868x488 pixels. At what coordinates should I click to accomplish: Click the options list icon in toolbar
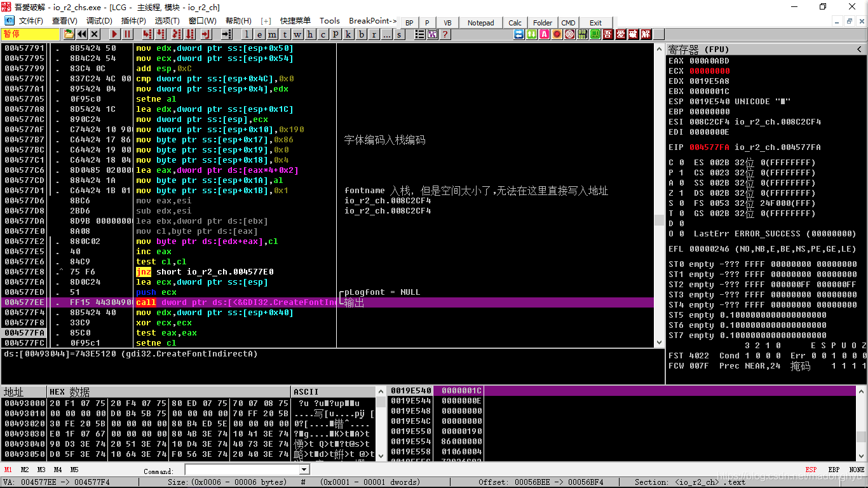pos(419,34)
